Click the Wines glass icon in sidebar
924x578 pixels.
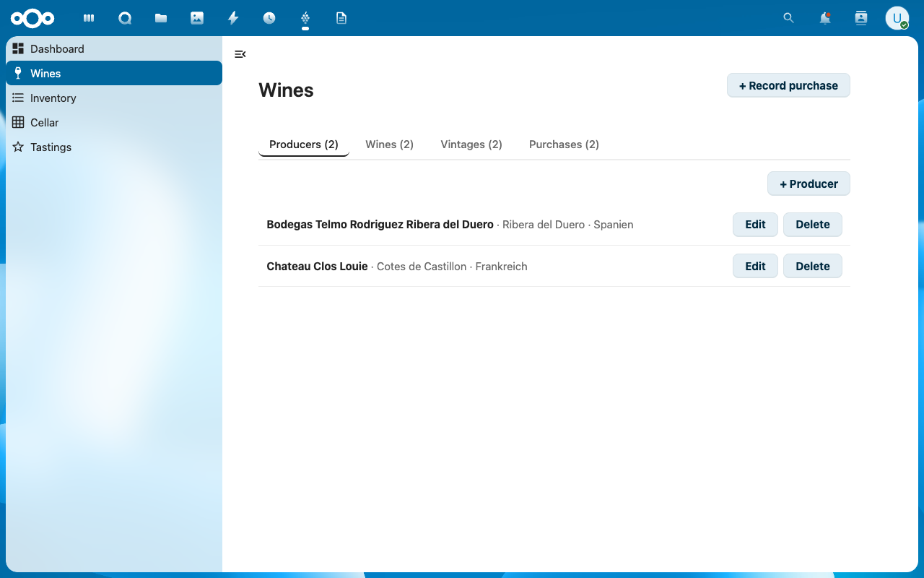point(18,73)
